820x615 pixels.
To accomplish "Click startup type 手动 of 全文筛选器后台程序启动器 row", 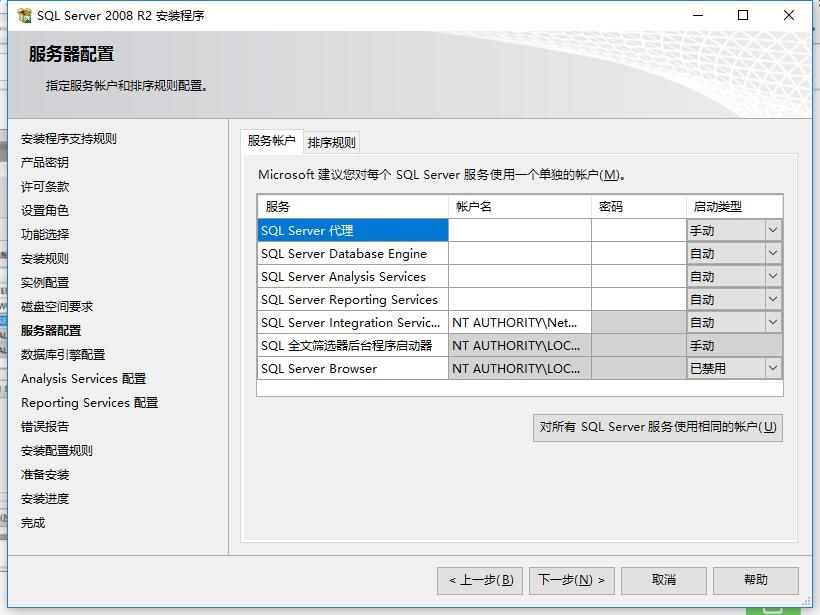I will click(x=734, y=345).
